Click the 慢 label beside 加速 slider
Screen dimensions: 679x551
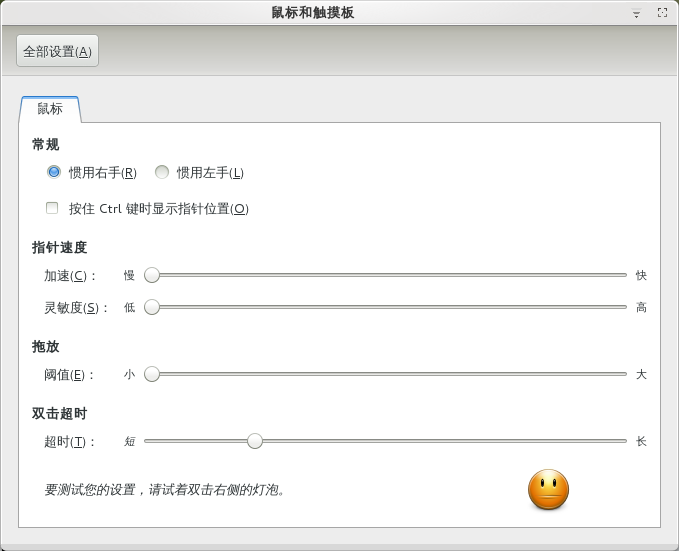point(129,275)
